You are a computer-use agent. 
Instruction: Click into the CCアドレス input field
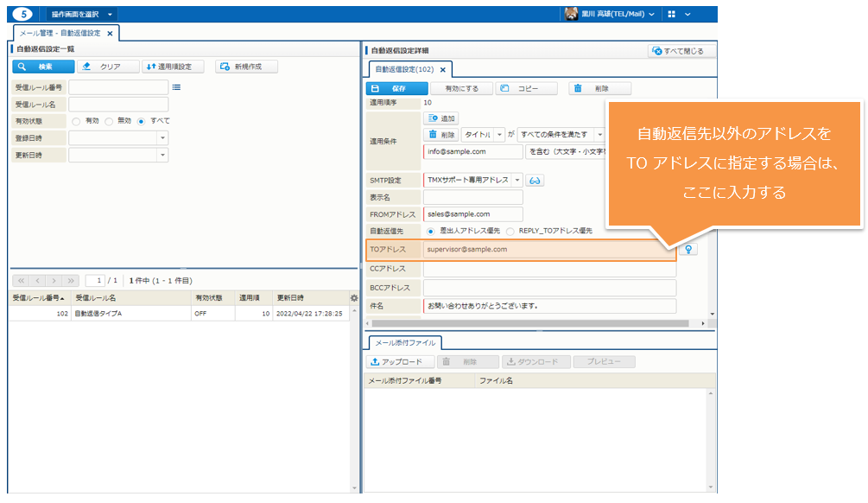549,269
